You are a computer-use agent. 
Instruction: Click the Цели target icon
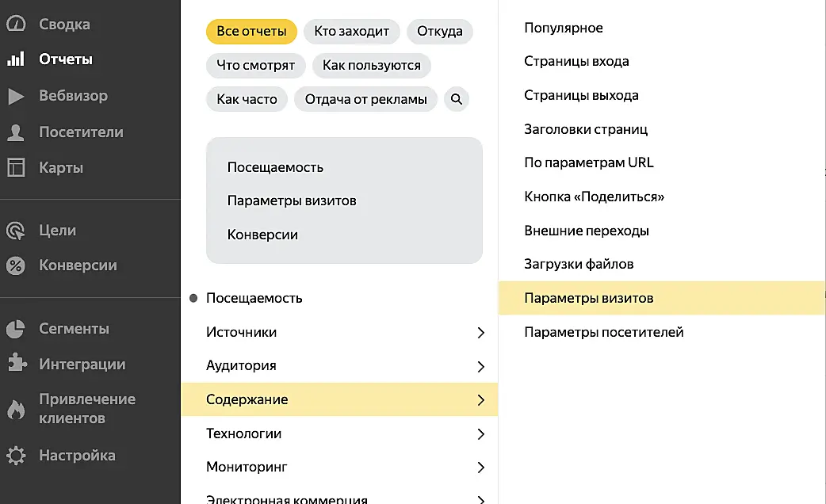click(x=16, y=231)
